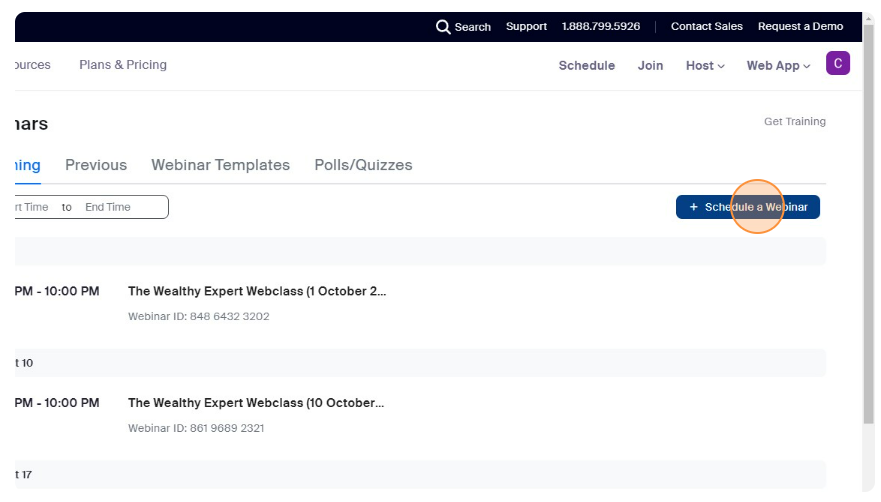The width and height of the screenshot is (881, 502).
Task: Select the Polls/Quizzes tab
Action: click(x=363, y=165)
